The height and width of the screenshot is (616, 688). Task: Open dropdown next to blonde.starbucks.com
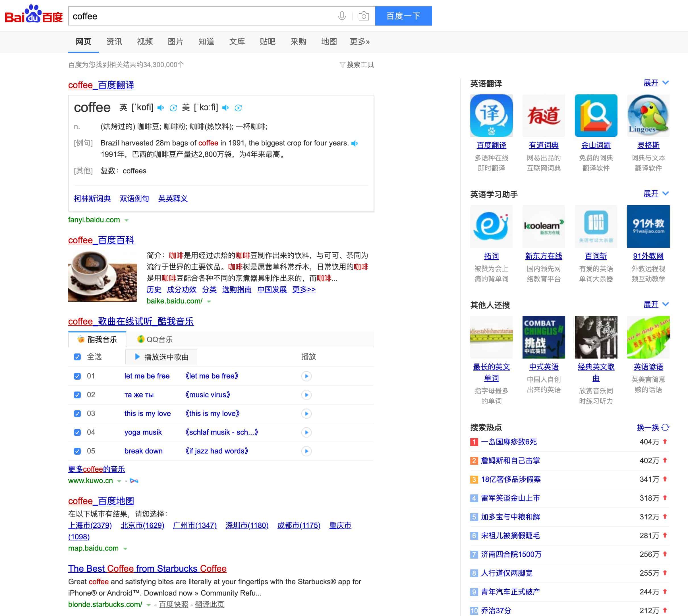148,605
